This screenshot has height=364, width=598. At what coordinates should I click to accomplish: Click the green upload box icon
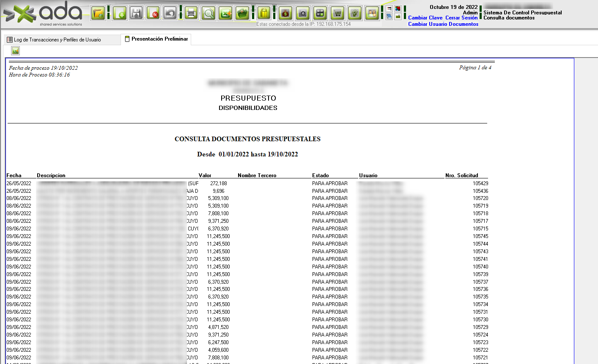242,14
